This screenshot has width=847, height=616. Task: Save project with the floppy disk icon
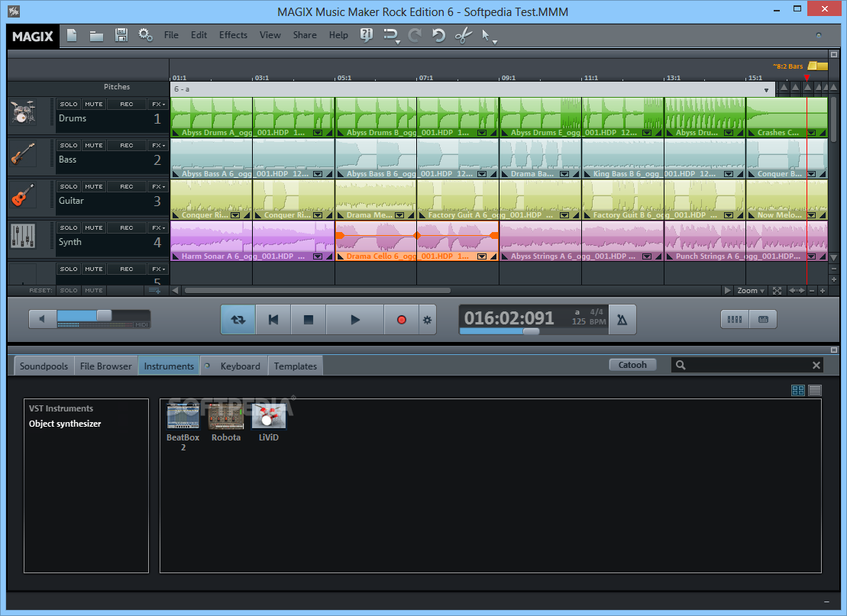tap(121, 36)
